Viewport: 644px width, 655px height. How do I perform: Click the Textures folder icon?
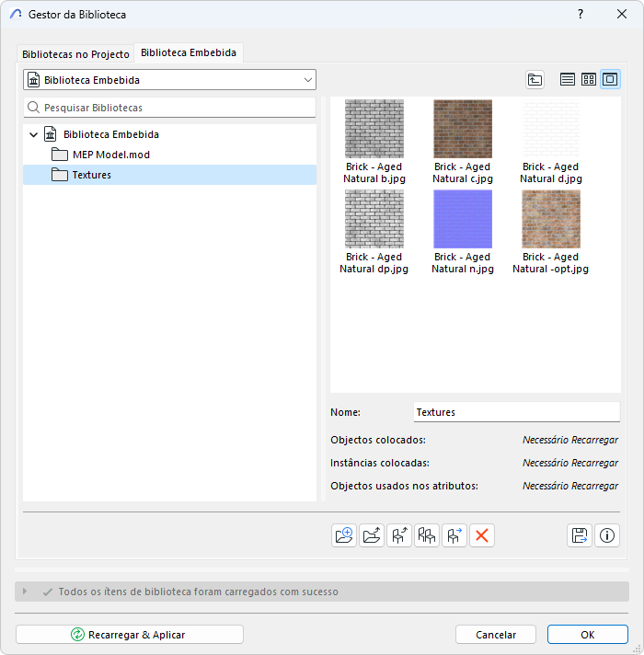[x=60, y=175]
